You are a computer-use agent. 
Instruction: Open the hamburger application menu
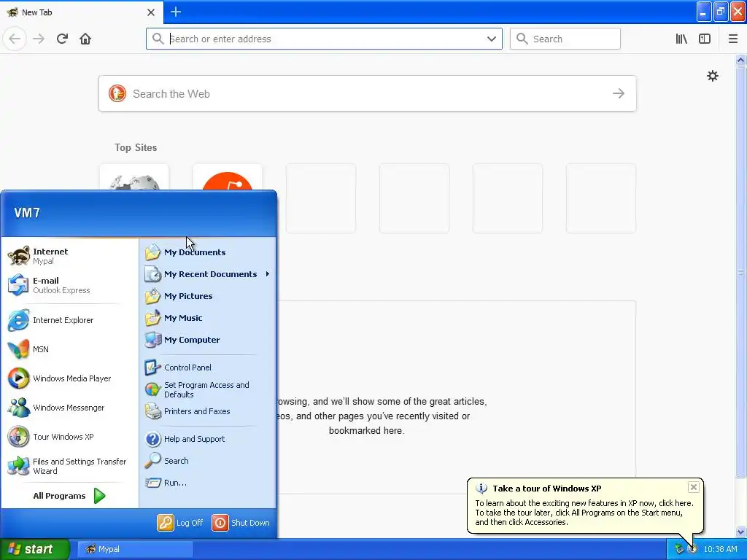click(x=733, y=39)
